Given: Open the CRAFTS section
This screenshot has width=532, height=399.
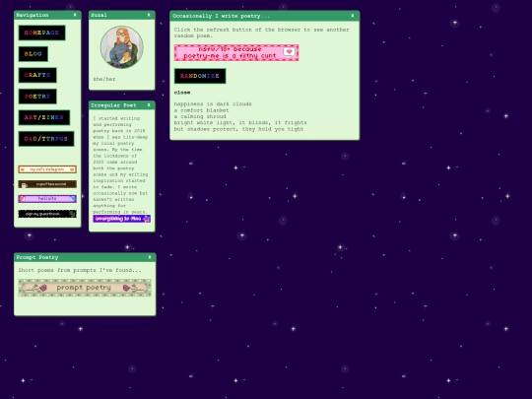Looking at the screenshot, I should point(37,75).
